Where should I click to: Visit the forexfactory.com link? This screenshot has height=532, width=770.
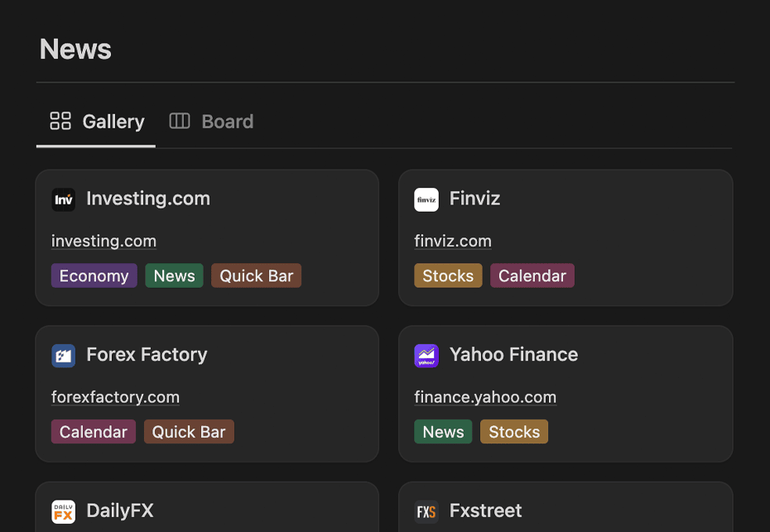[x=115, y=397]
